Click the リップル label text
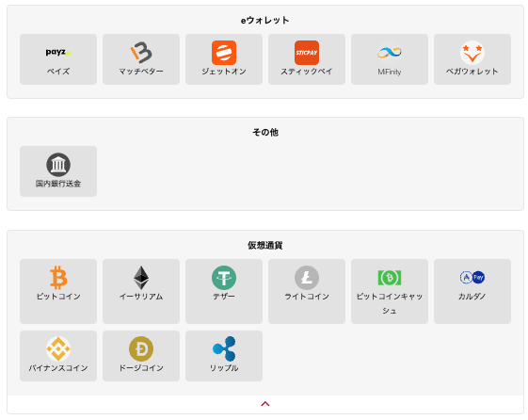The height and width of the screenshot is (420, 528). click(224, 368)
